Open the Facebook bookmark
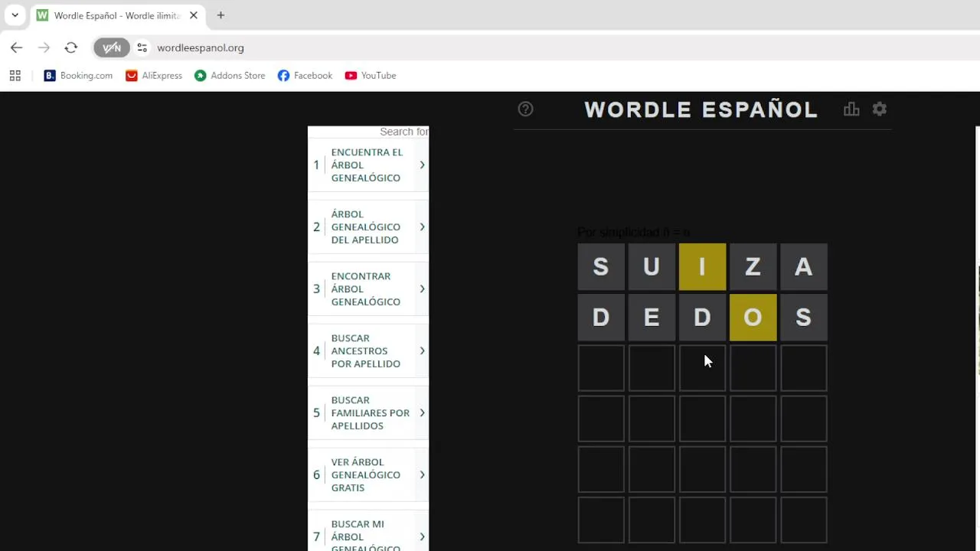Screen dimensions: 980x551 pos(305,76)
